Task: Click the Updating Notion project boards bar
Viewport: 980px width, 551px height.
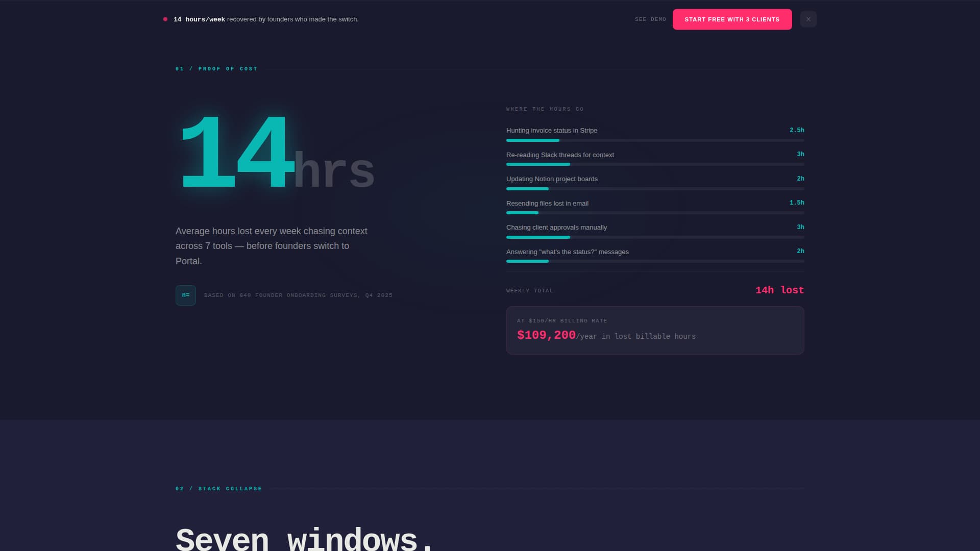Action: click(x=655, y=189)
